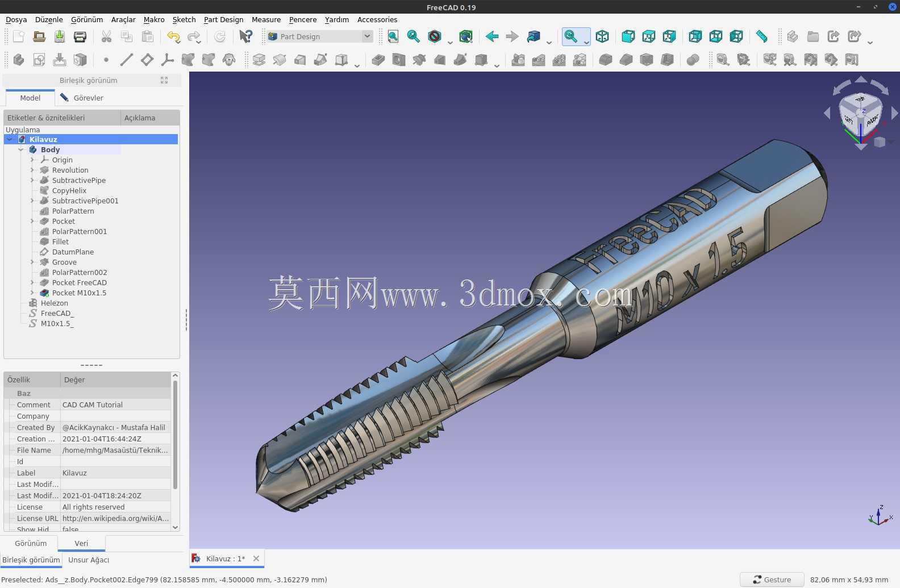Click the navigation cube in the 3D view
900x588 pixels.
click(x=860, y=115)
